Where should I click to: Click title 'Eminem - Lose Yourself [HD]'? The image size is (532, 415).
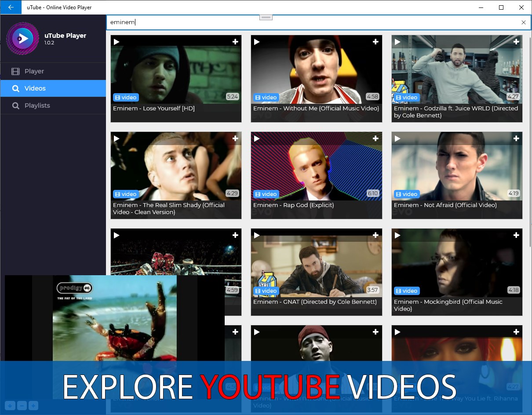click(x=154, y=109)
